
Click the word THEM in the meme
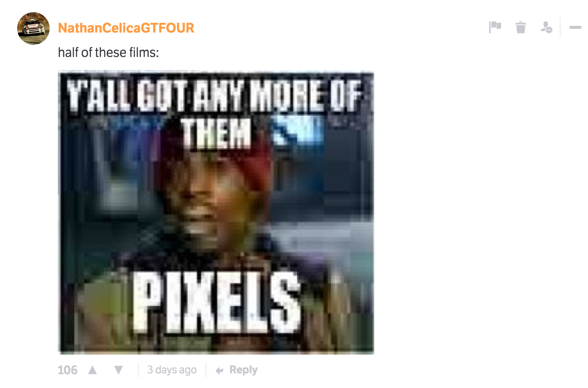(216, 132)
